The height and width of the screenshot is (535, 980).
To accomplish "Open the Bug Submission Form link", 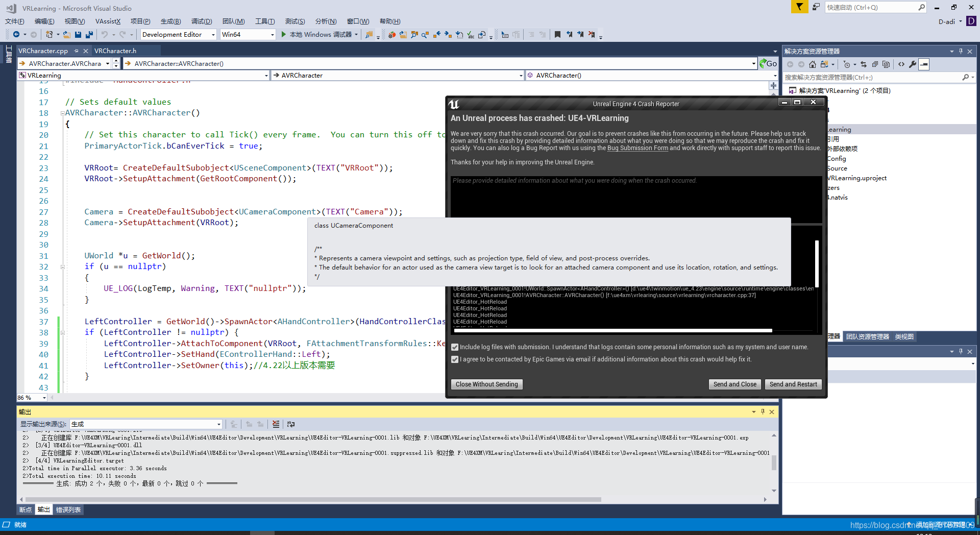I will 638,148.
